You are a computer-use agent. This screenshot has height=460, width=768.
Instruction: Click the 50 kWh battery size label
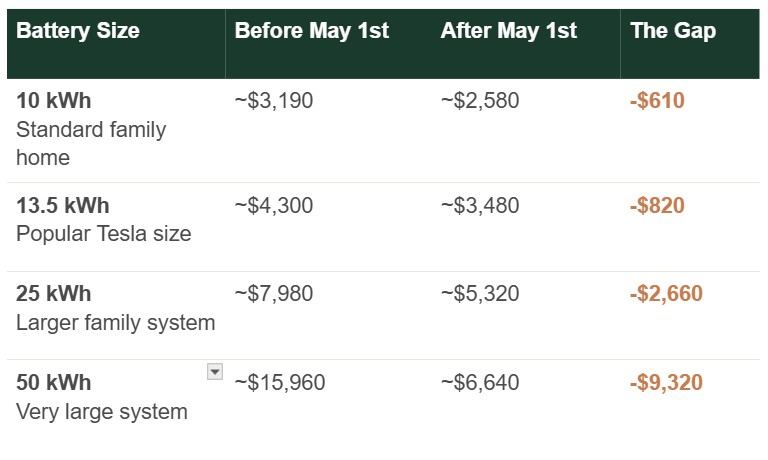pyautogui.click(x=53, y=382)
